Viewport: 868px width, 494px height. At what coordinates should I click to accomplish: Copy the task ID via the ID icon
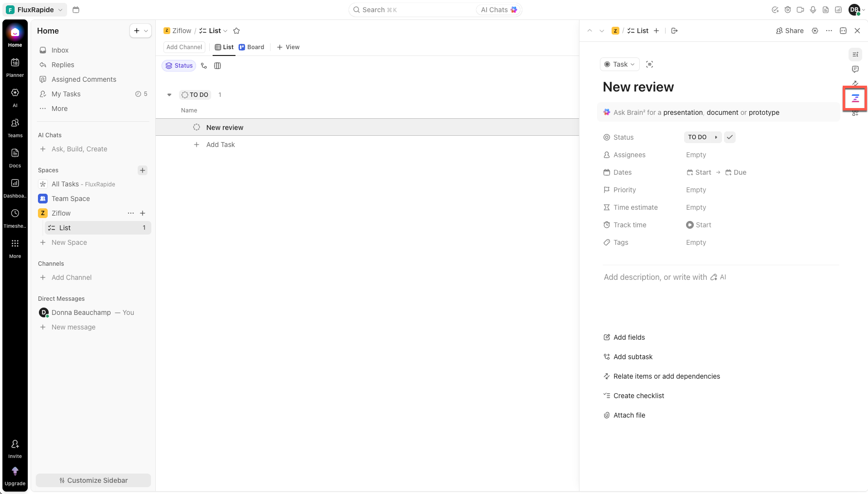650,64
